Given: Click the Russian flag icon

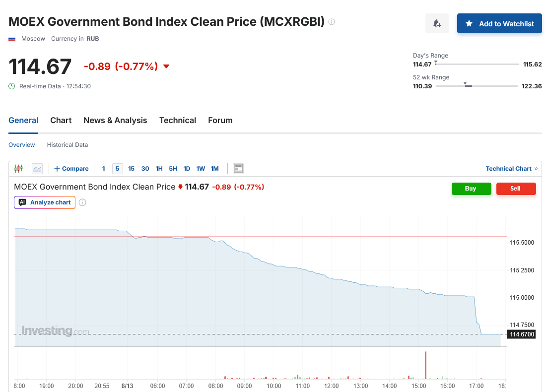Looking at the screenshot, I should (12, 39).
